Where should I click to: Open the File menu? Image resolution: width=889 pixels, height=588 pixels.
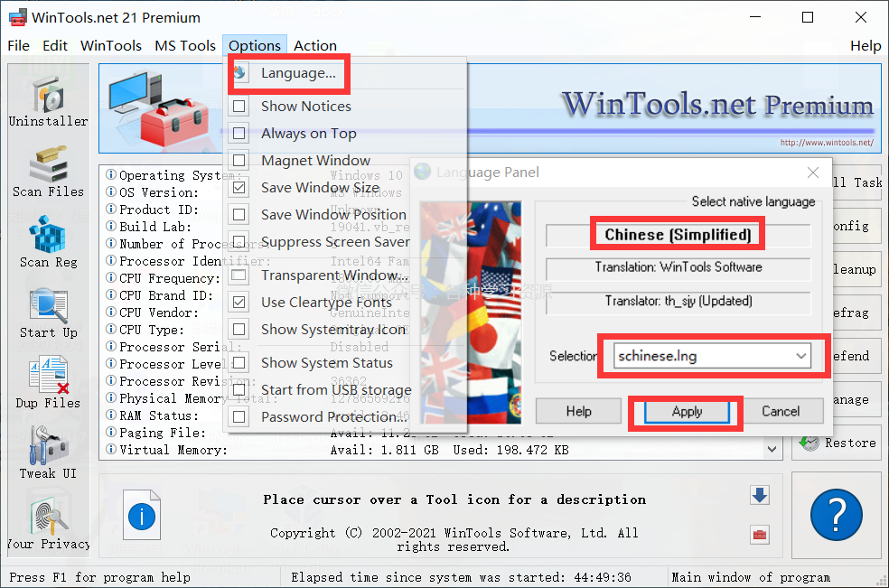[x=19, y=45]
